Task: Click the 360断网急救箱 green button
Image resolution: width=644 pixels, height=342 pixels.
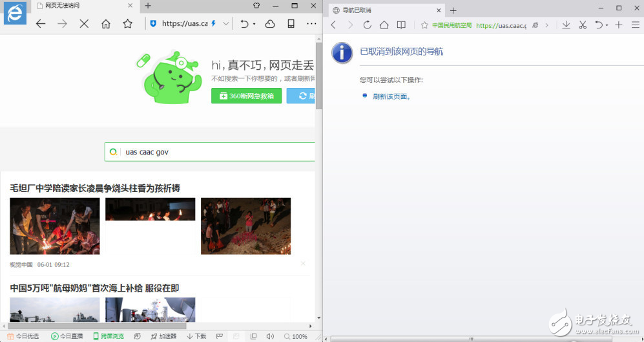Action: click(246, 96)
